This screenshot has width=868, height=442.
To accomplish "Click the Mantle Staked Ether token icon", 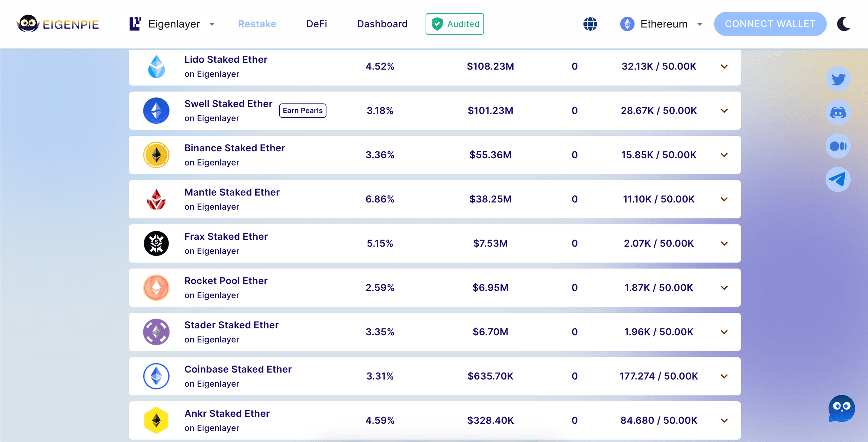I will click(x=156, y=199).
